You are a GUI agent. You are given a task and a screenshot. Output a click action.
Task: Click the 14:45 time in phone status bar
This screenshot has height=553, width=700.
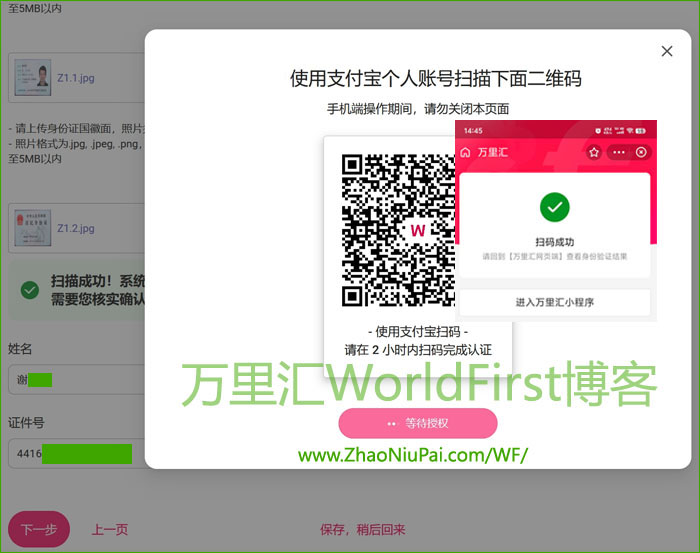473,131
